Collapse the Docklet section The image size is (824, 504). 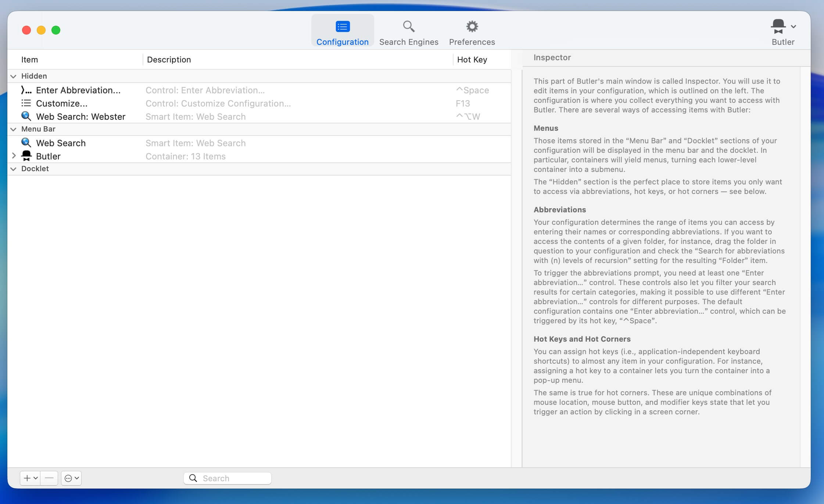14,169
